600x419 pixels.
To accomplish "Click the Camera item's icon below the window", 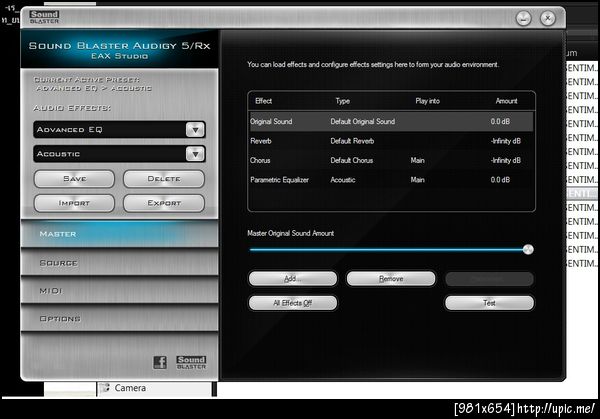I will coord(104,388).
